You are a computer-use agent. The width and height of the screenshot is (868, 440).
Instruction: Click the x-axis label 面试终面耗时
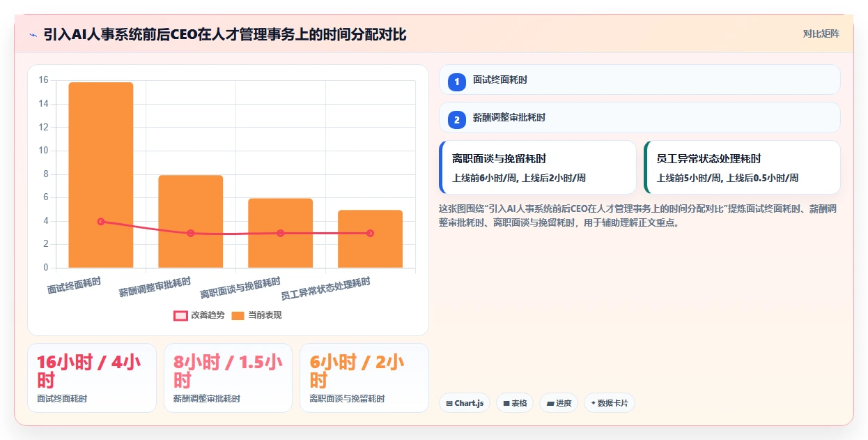click(74, 285)
